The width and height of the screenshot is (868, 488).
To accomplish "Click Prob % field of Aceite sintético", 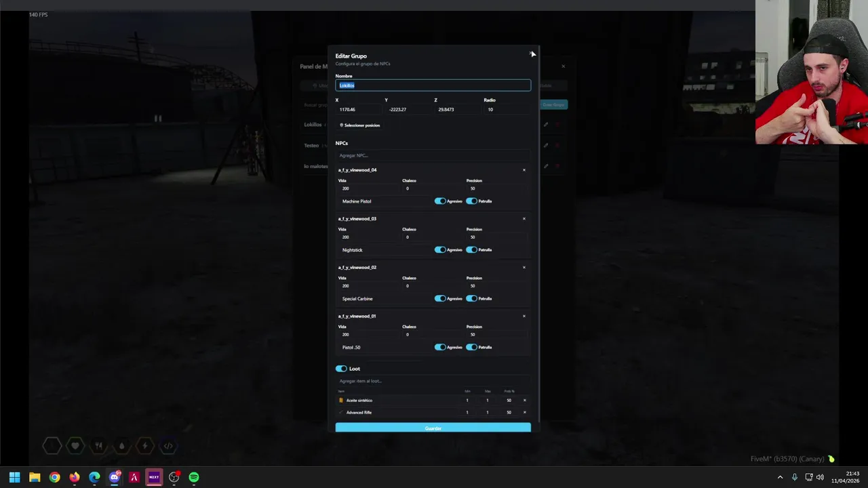I will coord(509,401).
